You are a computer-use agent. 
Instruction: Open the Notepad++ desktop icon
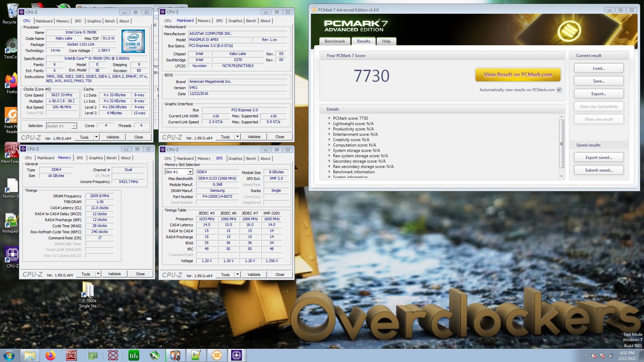[x=11, y=223]
